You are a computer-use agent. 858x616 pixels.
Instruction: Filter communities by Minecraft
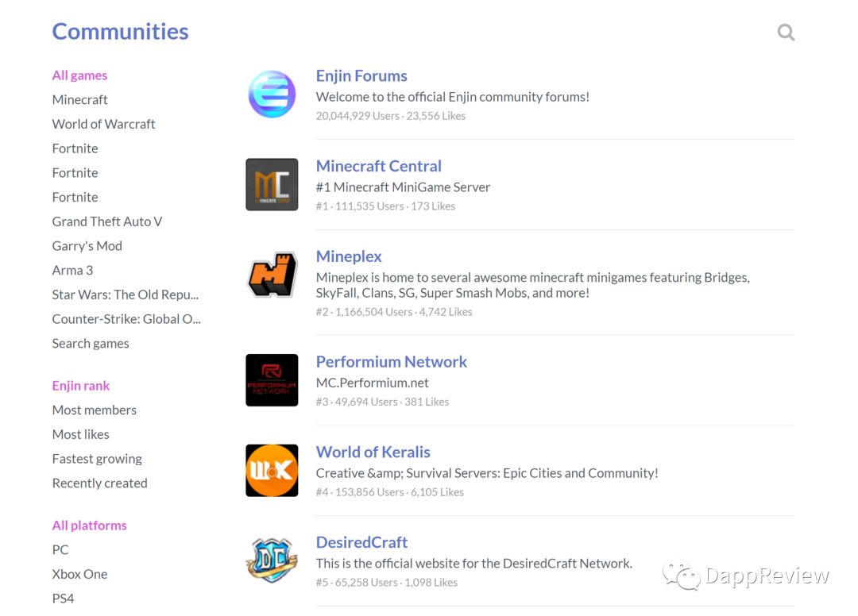coord(80,100)
